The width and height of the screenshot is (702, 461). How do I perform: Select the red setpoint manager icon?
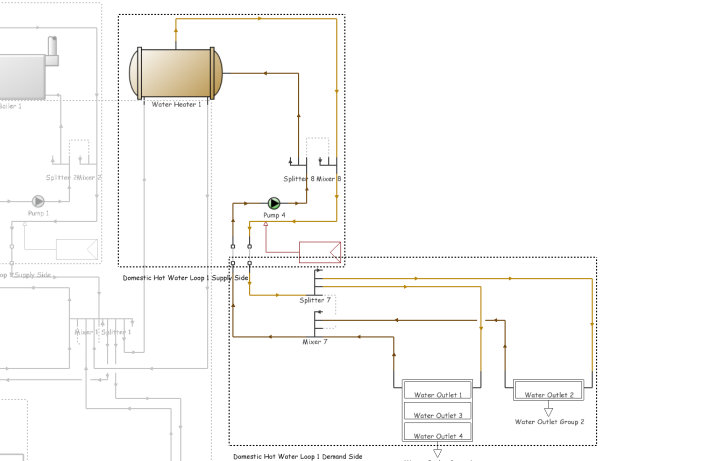click(320, 252)
